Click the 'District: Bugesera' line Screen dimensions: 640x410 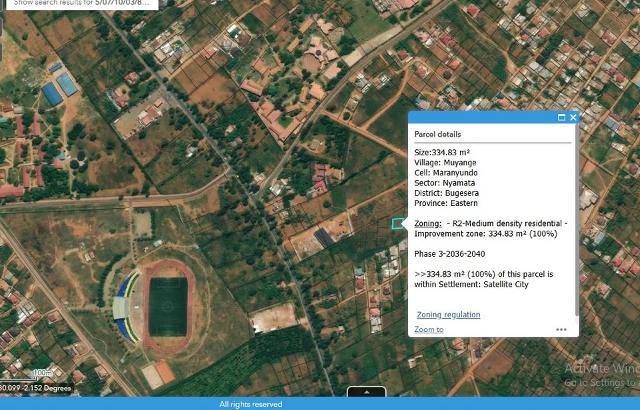(x=447, y=193)
